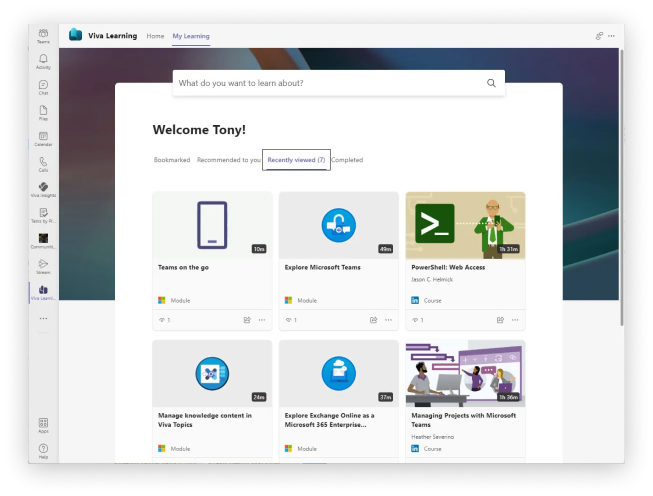Open the Apps store icon
Image resolution: width=653 pixels, height=496 pixels.
[x=43, y=425]
